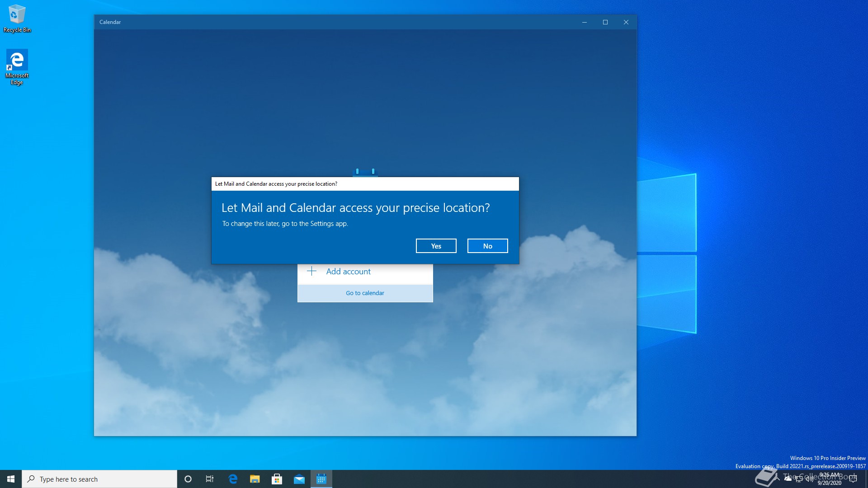
Task: Click 'To change this later' text
Action: point(285,224)
